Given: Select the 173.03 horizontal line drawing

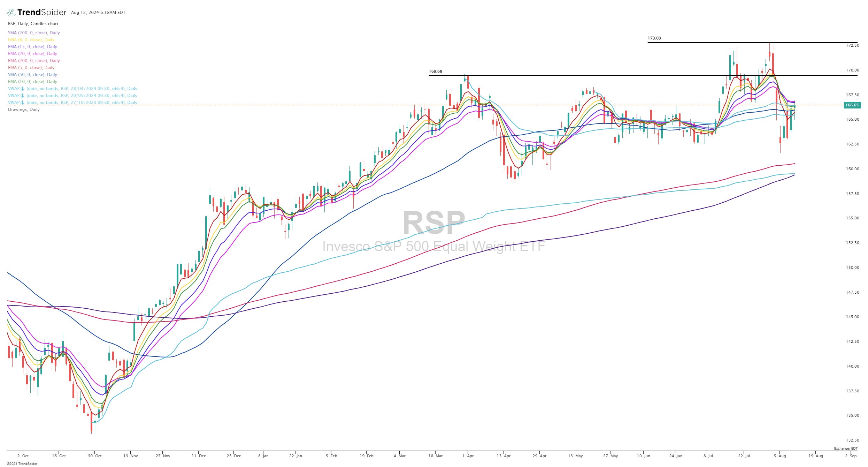Looking at the screenshot, I should click(x=752, y=42).
